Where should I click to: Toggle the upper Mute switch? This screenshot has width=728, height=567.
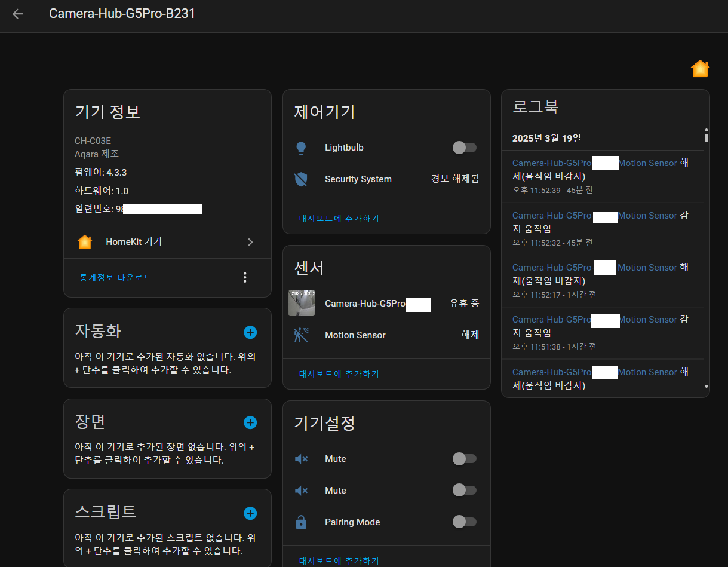pos(464,459)
